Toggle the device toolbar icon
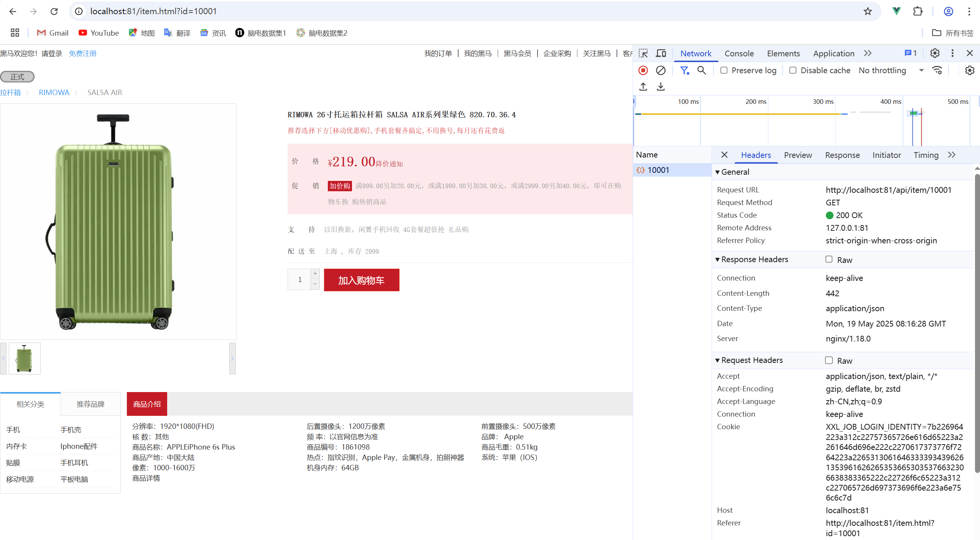 [661, 53]
